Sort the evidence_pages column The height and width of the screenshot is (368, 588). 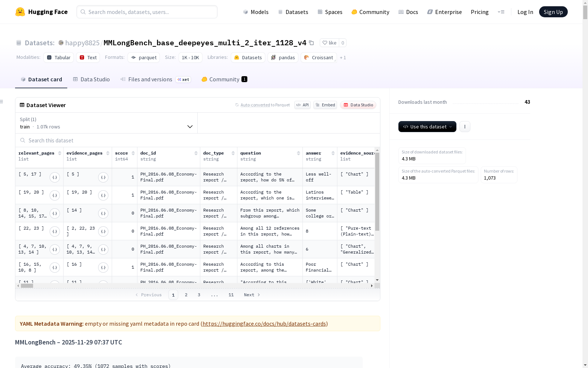point(108,153)
